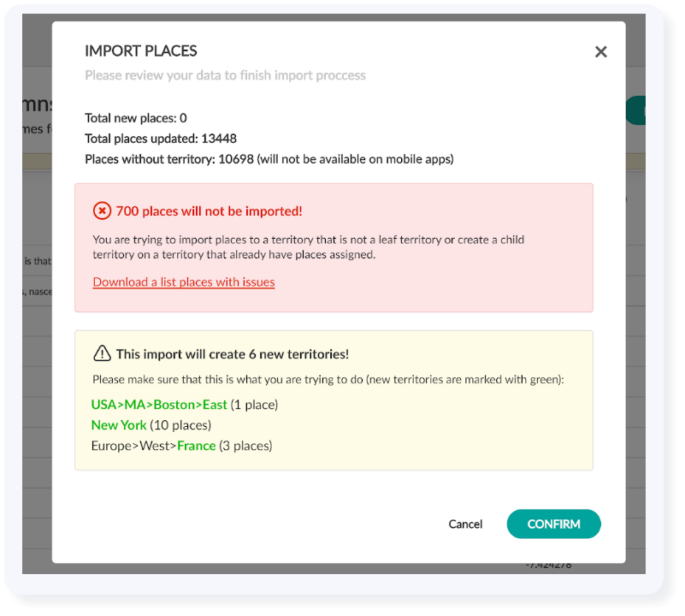Select the USA>MA>Boston>East territory path

pos(161,405)
